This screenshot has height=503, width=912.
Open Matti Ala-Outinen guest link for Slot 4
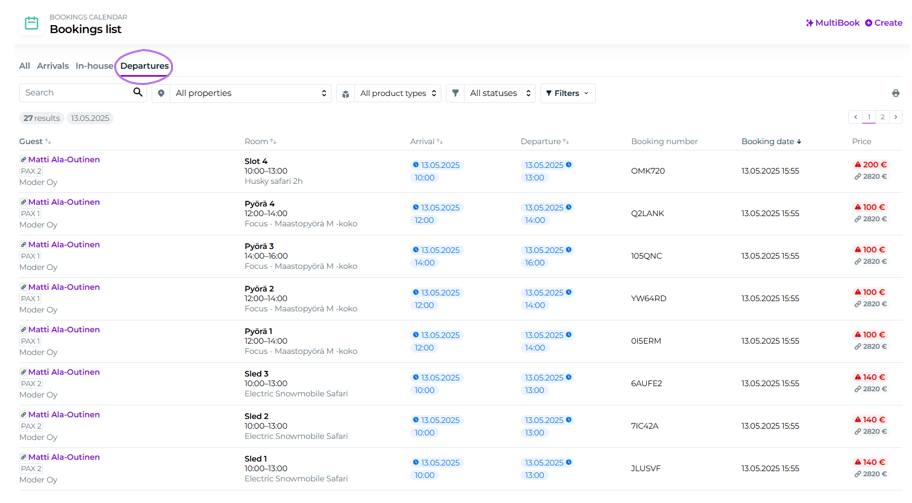(x=64, y=159)
